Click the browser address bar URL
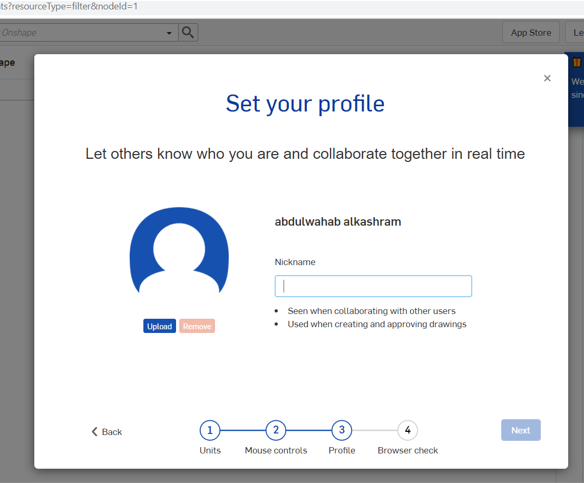Screen dimensions: 584x483 (x=69, y=6)
